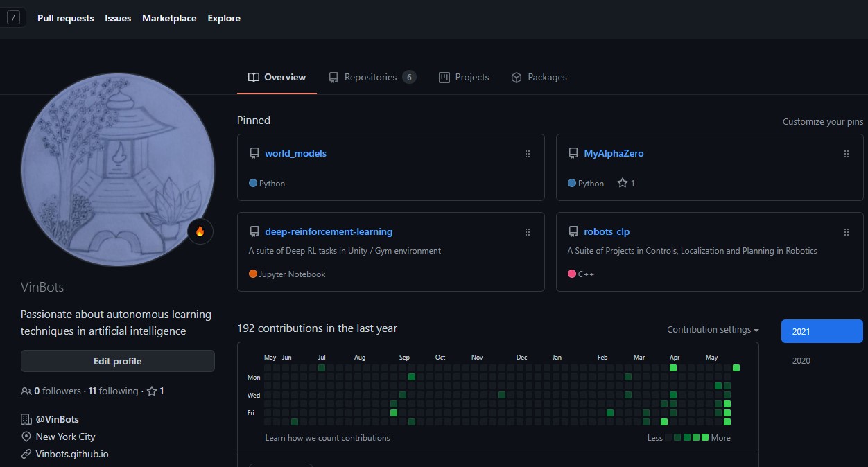This screenshot has height=467, width=868.
Task: Click the "A suite of Deep RL tasks" description
Action: coord(345,251)
